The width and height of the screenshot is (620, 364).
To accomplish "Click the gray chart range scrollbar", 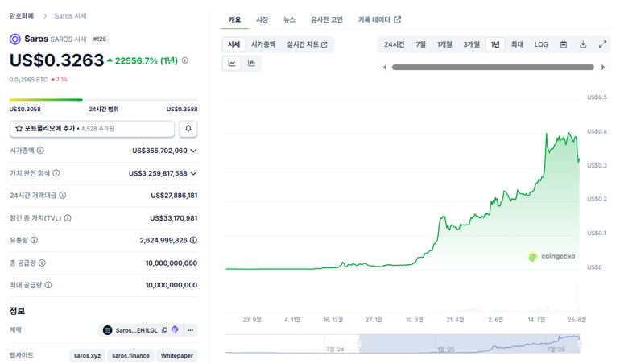I will point(493,68).
